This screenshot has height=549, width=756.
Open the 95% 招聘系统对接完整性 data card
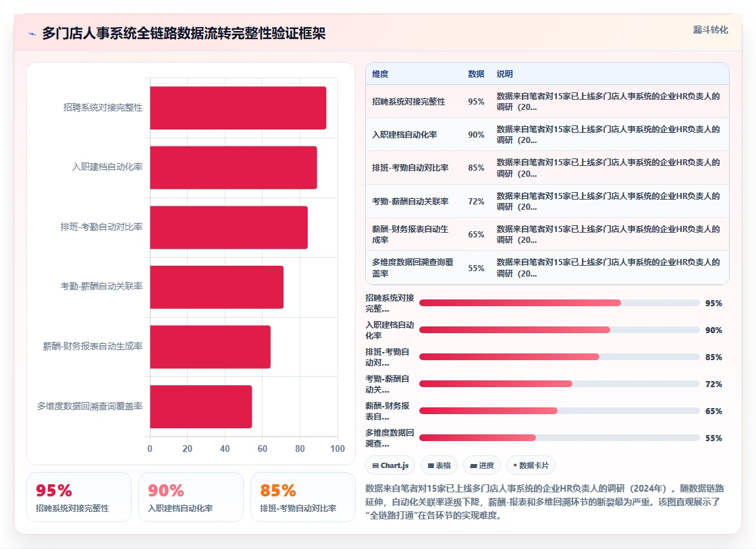(79, 497)
